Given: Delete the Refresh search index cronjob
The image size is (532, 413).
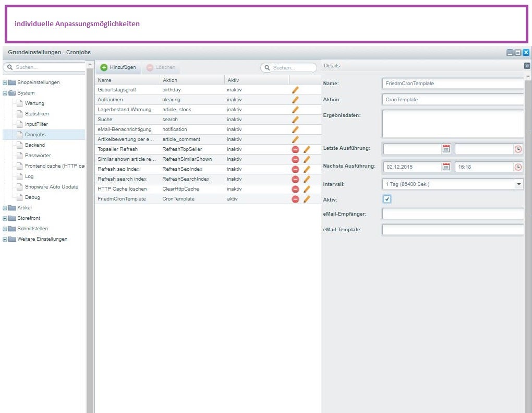Looking at the screenshot, I should [x=295, y=179].
